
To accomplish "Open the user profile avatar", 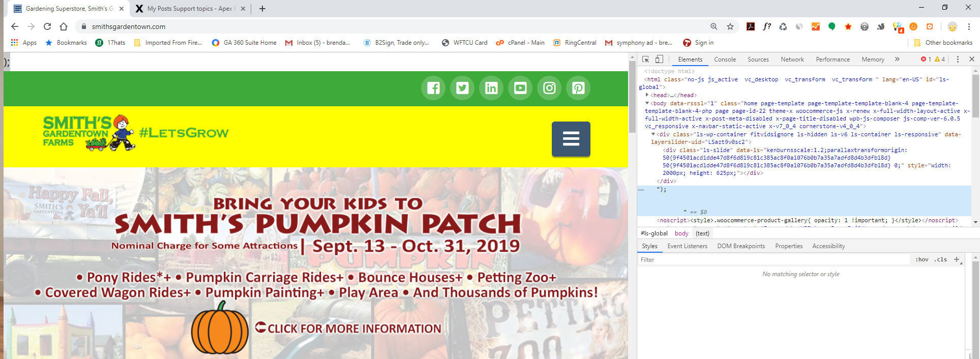I will tap(953, 26).
